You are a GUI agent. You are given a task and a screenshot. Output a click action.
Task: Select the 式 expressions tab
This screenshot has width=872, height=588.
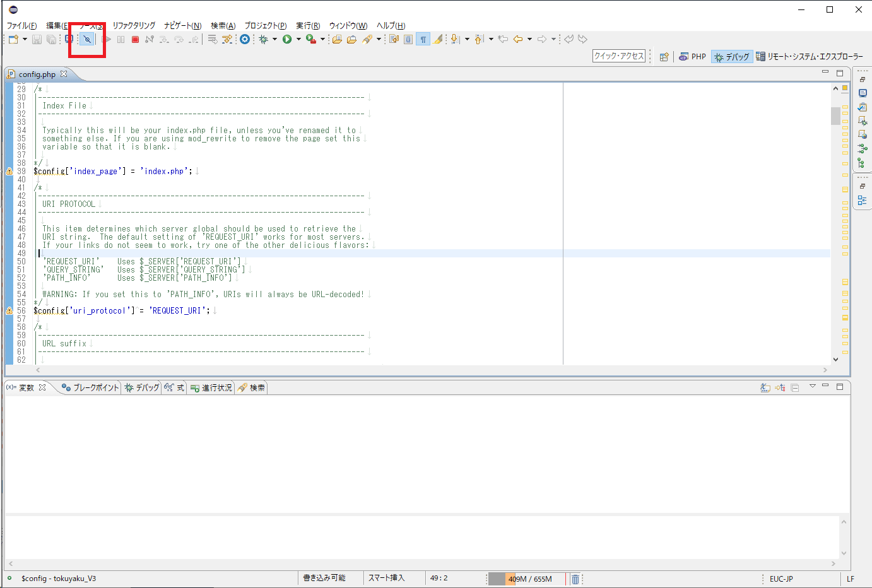click(174, 387)
